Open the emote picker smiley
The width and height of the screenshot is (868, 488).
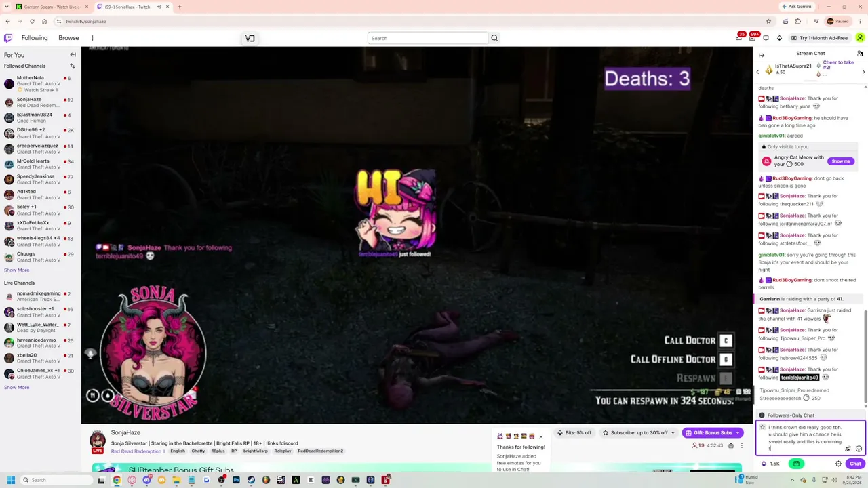859,449
